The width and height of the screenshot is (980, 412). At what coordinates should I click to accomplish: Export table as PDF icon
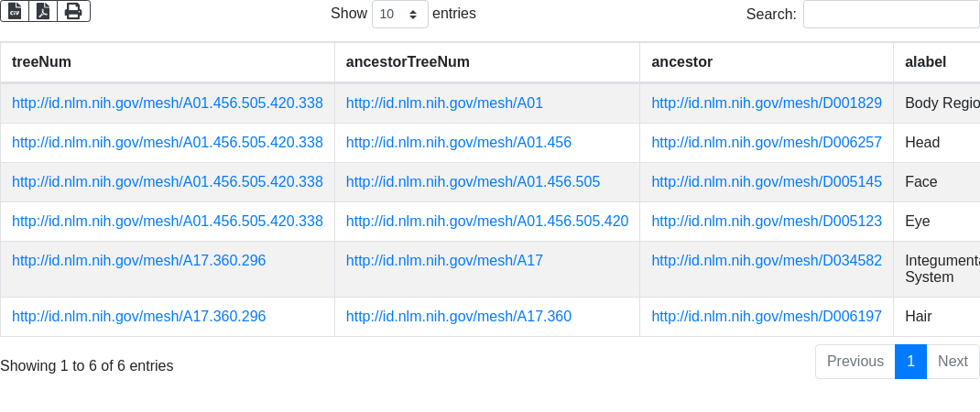coord(43,11)
